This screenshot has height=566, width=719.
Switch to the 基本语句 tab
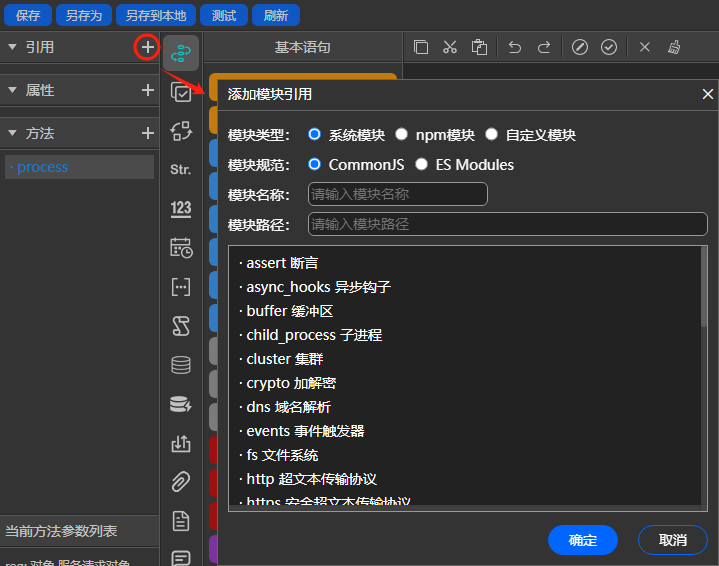pos(303,47)
